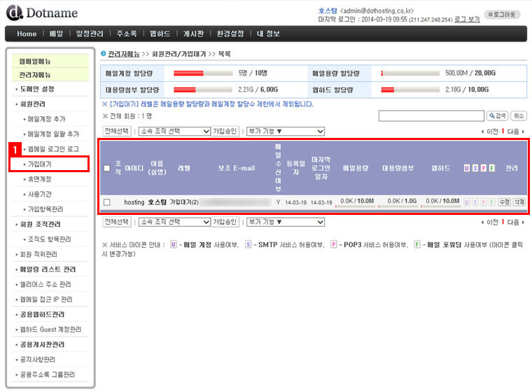Open the top 부가 기능 dropdown
Screen dimensions: 532x392
284,131
